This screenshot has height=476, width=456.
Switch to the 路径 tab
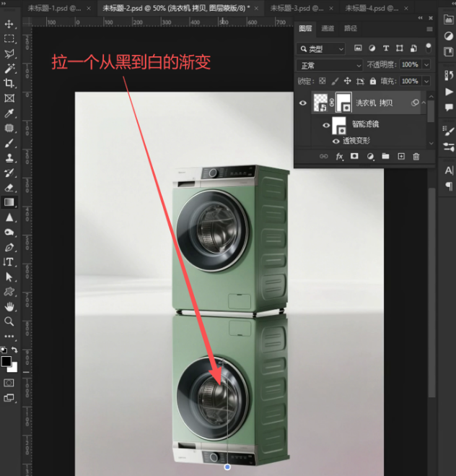(x=350, y=29)
